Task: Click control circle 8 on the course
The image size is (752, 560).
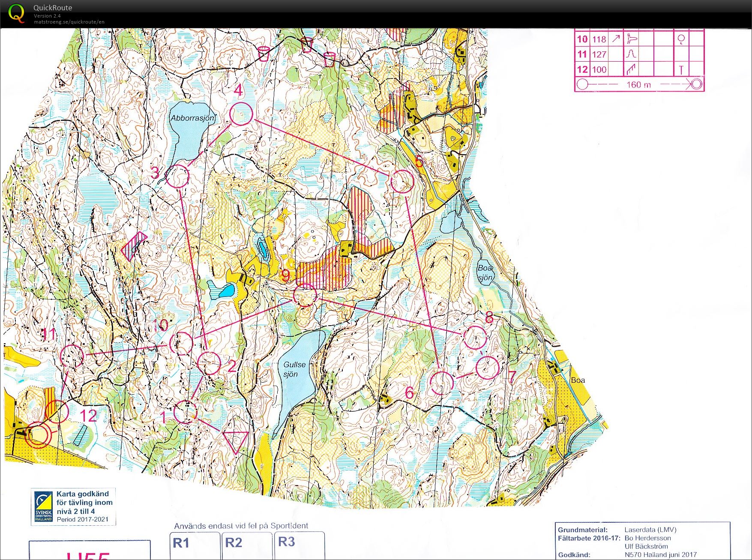Action: (x=475, y=338)
